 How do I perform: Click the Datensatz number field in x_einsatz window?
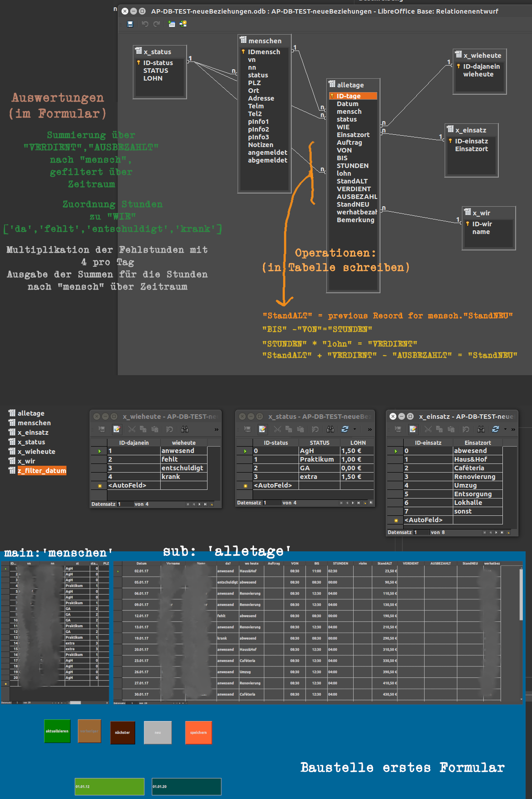tap(421, 532)
